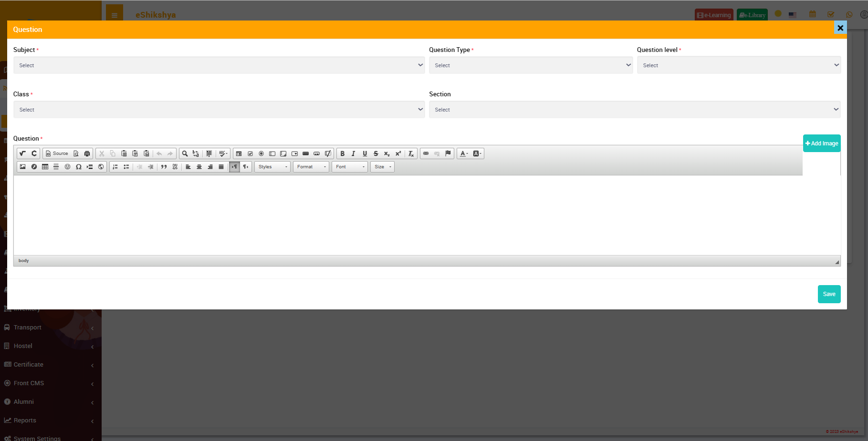Apply italic formatting in the editor
This screenshot has width=868, height=441.
tap(353, 154)
